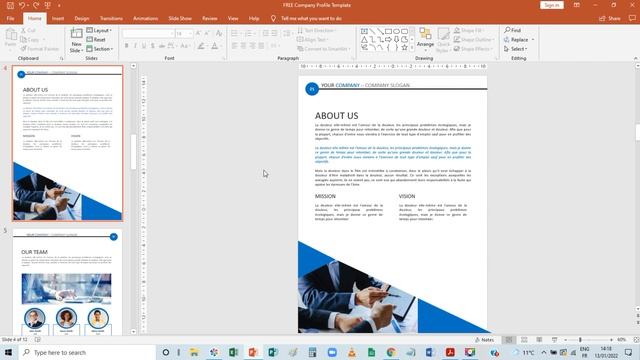This screenshot has height=360, width=640.
Task: Click the zoom slider handle
Action: [580, 340]
